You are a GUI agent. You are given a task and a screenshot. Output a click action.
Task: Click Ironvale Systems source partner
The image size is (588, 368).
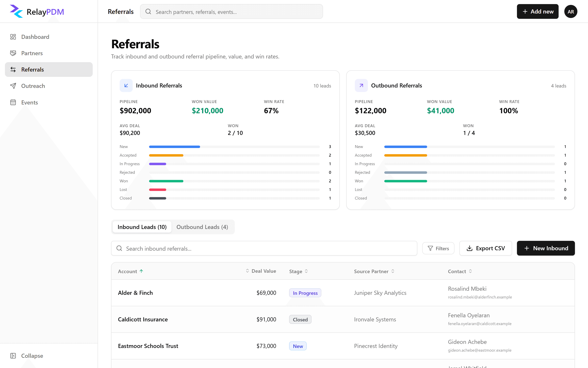(375, 319)
